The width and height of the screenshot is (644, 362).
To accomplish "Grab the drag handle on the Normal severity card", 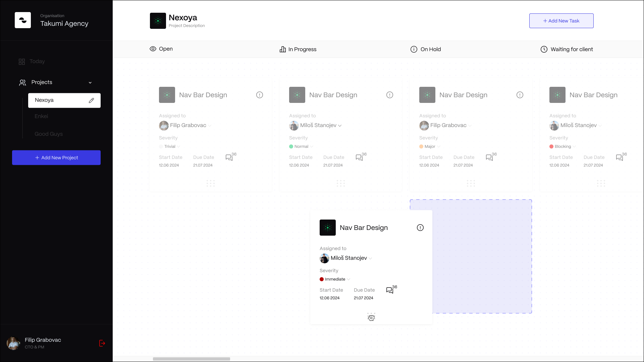I will (x=340, y=183).
